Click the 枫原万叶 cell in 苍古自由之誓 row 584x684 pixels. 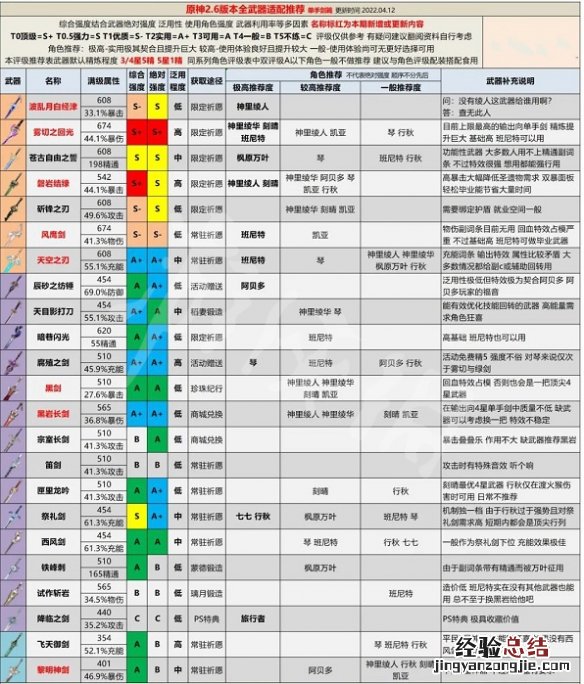pos(253,158)
